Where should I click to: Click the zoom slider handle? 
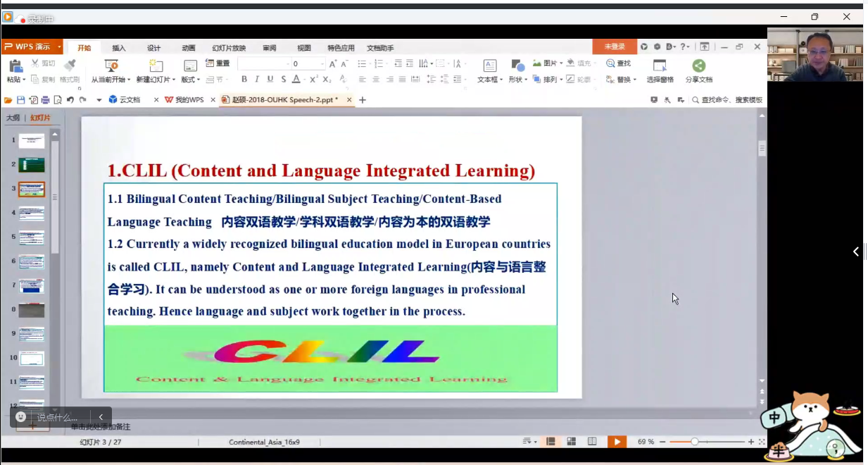[x=695, y=442]
